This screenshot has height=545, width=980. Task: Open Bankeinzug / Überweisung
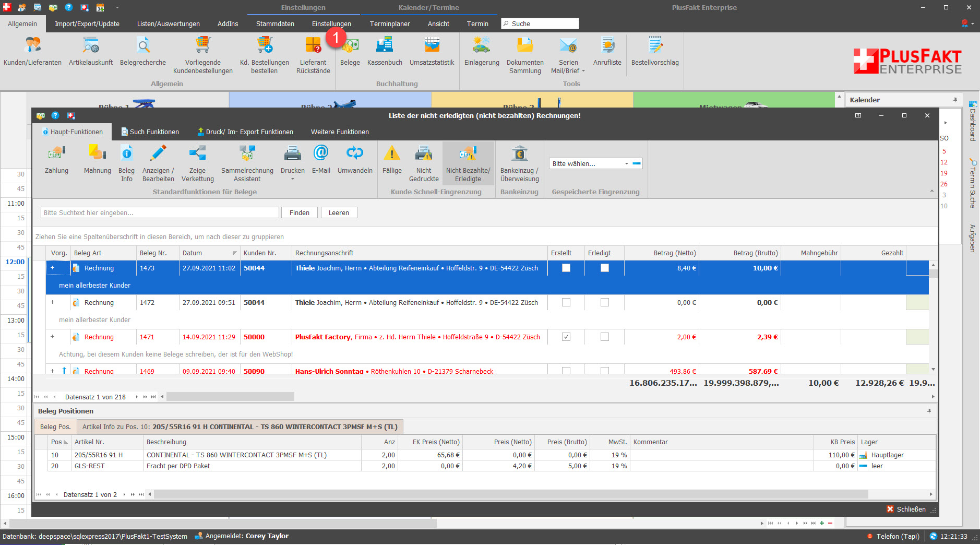click(520, 163)
